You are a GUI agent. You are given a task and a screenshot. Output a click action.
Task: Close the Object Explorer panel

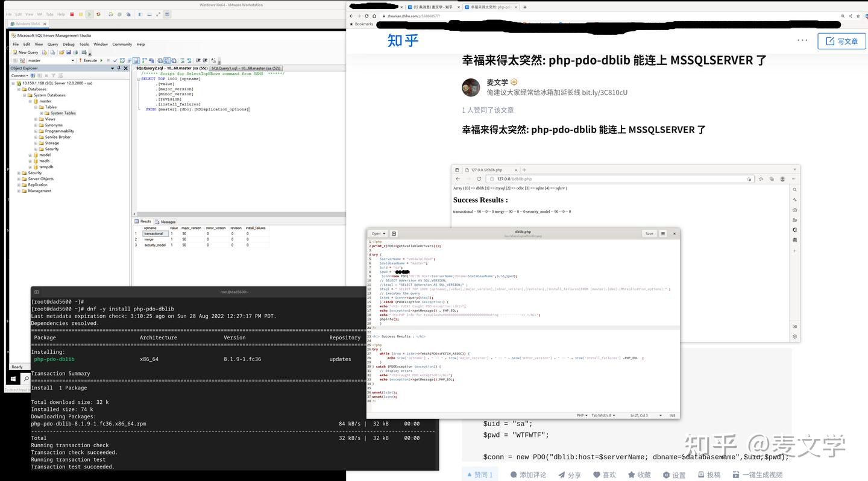125,68
